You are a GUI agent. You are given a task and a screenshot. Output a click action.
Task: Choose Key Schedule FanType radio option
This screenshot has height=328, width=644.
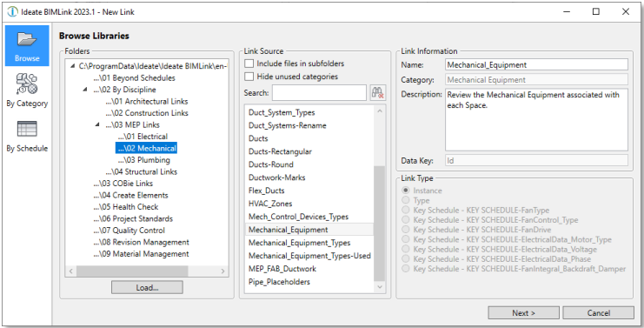tap(406, 210)
